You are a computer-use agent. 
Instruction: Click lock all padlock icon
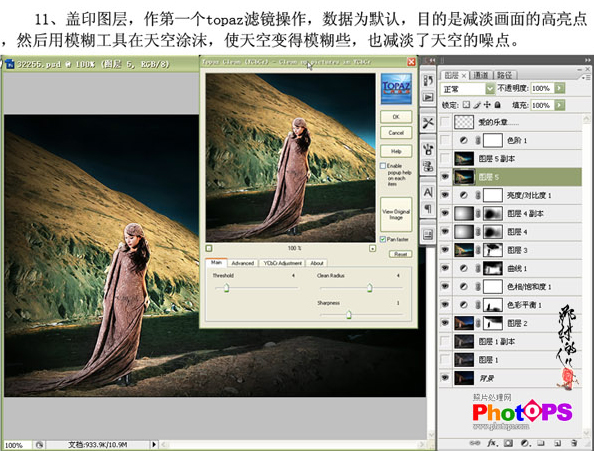coord(498,105)
